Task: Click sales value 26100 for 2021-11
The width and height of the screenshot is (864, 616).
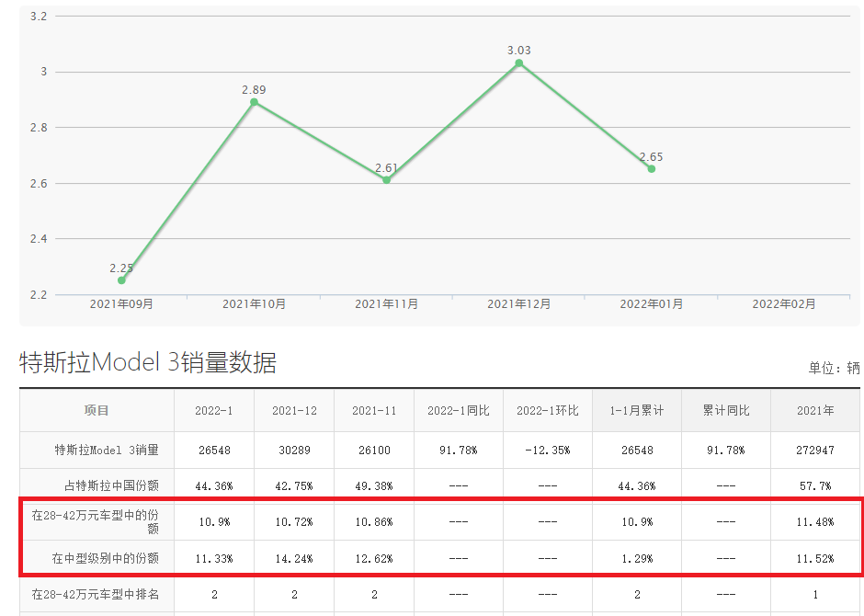Action: [x=374, y=451]
